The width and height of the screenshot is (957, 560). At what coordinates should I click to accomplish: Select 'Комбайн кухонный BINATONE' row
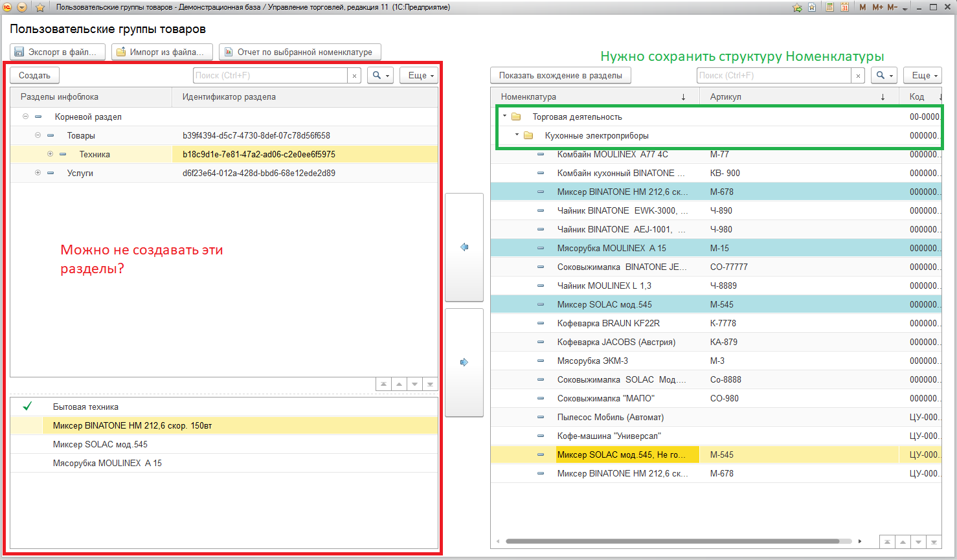pos(716,173)
